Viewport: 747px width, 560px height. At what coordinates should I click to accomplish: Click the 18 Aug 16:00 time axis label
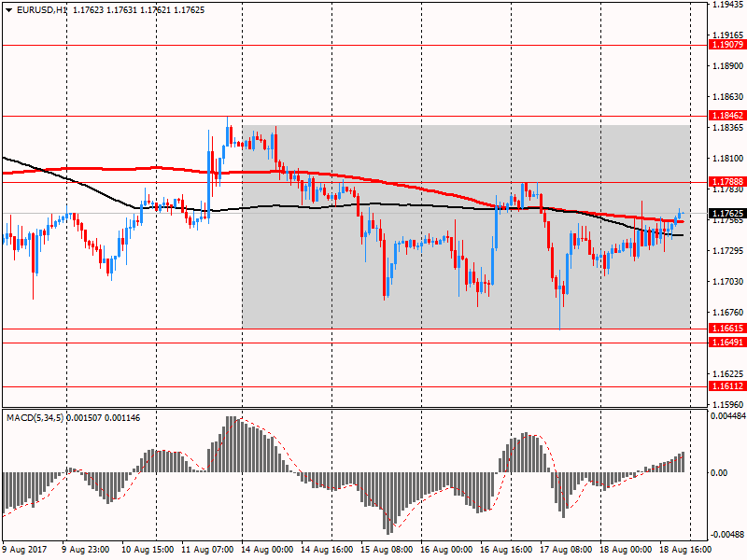[x=685, y=550]
